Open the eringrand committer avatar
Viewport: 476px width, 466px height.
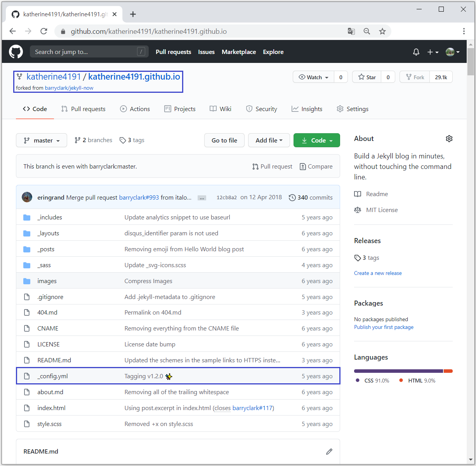click(27, 197)
